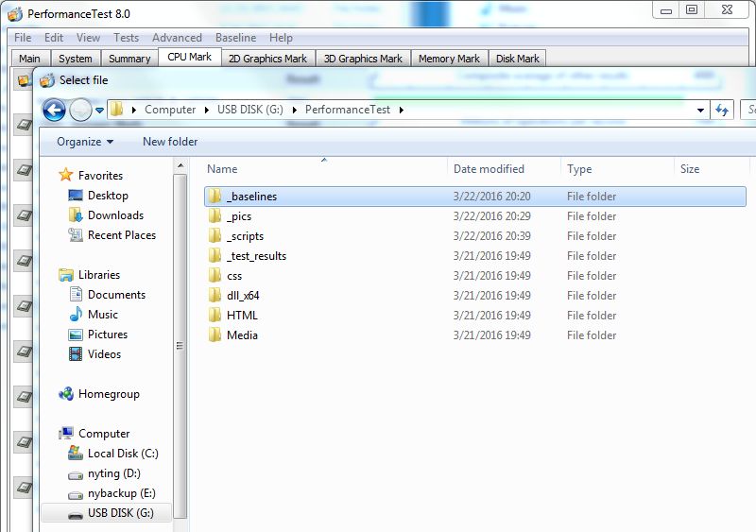Open Edit menu in PerformanceTest window
Viewport: 756px width, 532px height.
point(54,38)
